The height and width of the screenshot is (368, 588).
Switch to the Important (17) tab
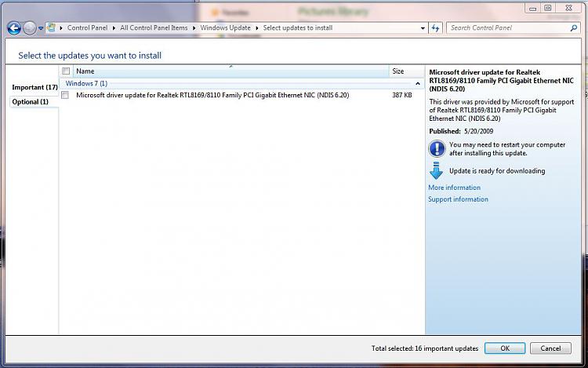coord(34,87)
